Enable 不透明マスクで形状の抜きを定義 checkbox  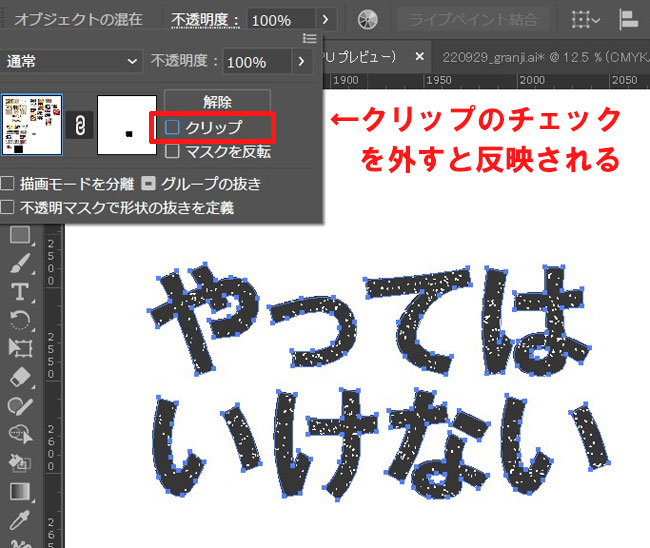[x=7, y=207]
